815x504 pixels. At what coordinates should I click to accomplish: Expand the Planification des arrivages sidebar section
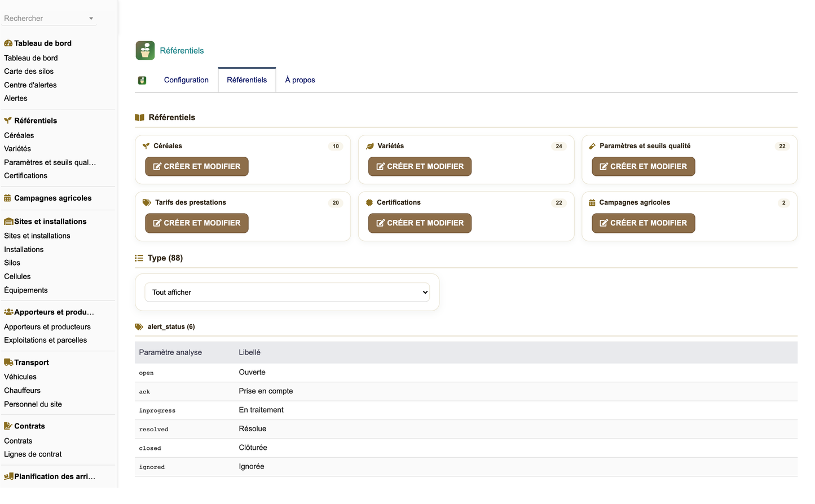[49, 477]
